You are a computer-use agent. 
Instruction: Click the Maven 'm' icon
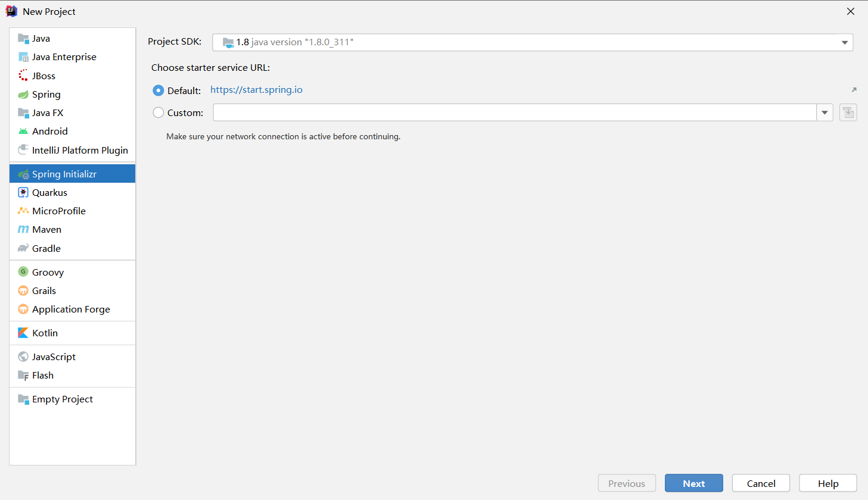[x=23, y=230]
